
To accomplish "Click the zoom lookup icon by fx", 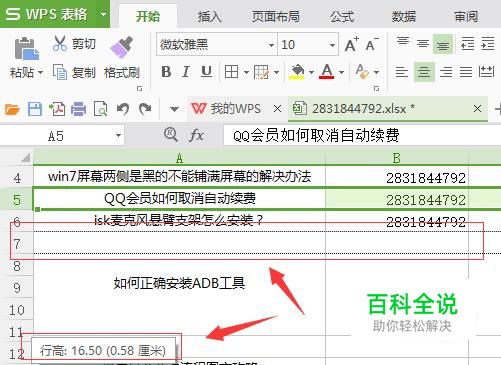I will pos(171,135).
